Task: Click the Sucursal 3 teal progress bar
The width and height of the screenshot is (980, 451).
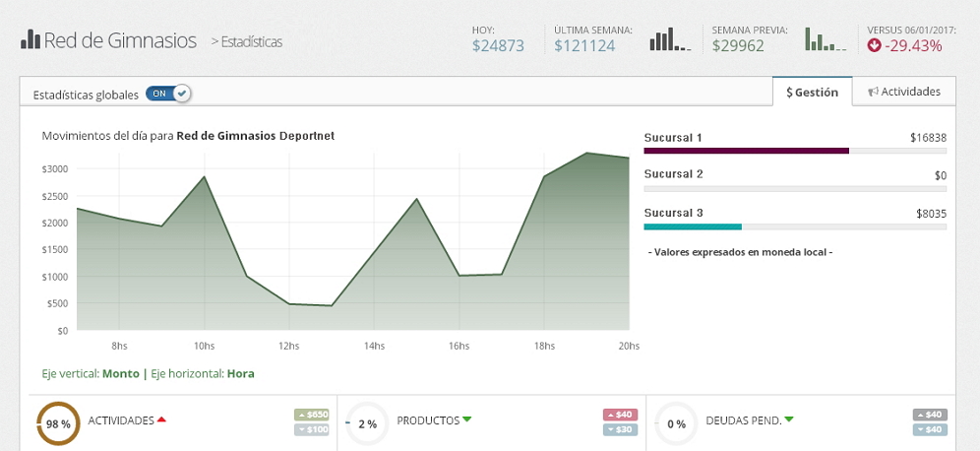Action: (x=693, y=226)
